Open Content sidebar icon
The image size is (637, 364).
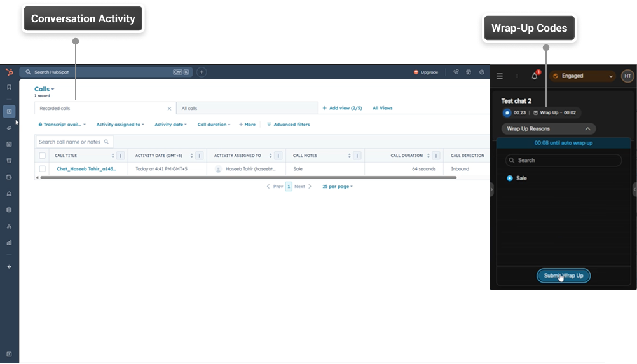pos(9,144)
